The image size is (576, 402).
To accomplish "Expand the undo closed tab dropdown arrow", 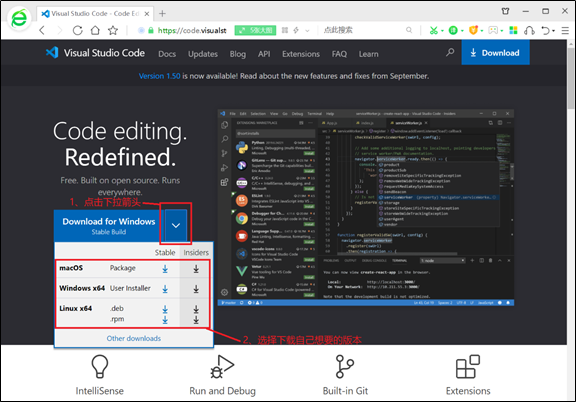I will [554, 31].
